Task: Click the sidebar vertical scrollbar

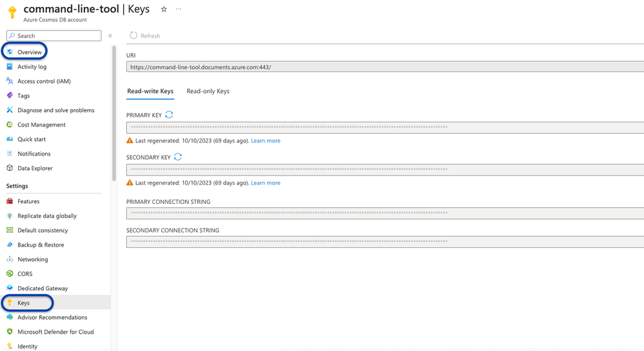Action: click(x=113, y=113)
